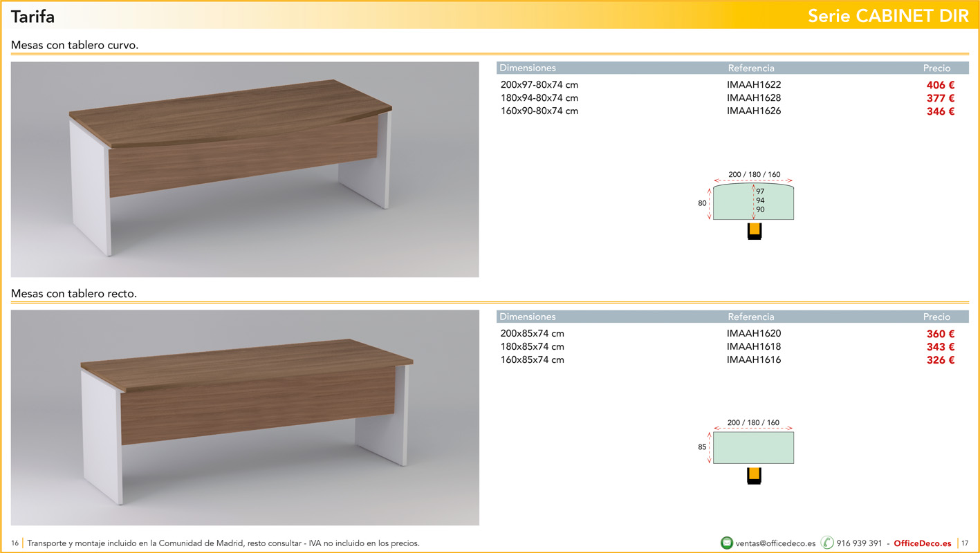Screen dimensions: 980x553
Task: Click dimension 180x85x74 cm
Action: coord(533,347)
